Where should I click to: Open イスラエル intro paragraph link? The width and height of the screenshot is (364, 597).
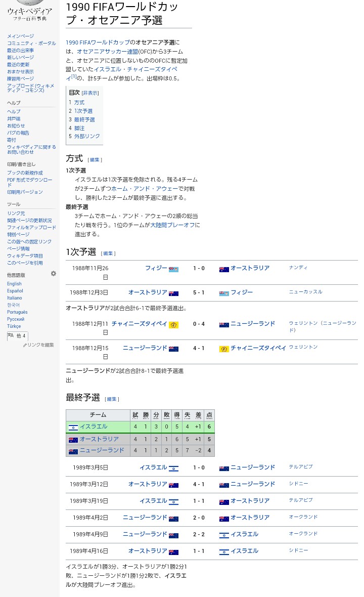108,69
